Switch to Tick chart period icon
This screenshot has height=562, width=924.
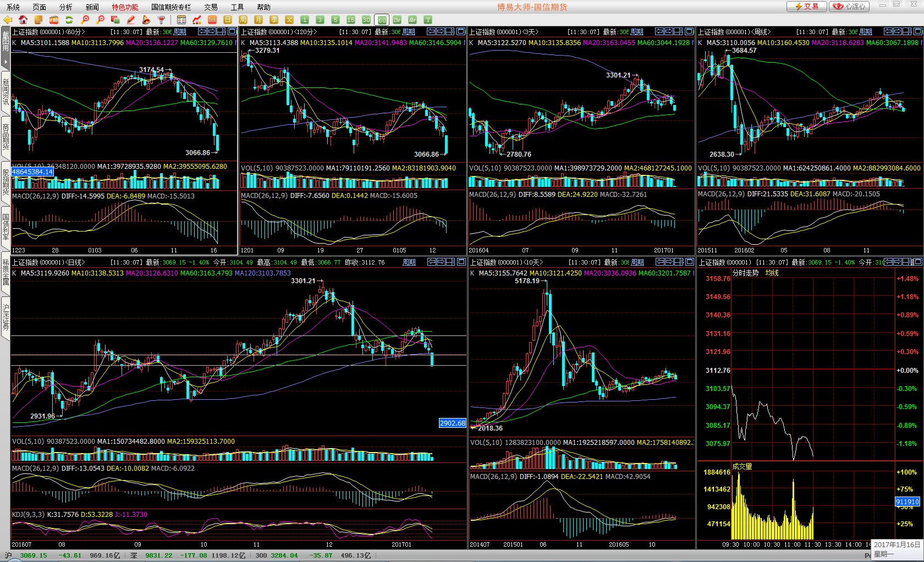(x=212, y=20)
